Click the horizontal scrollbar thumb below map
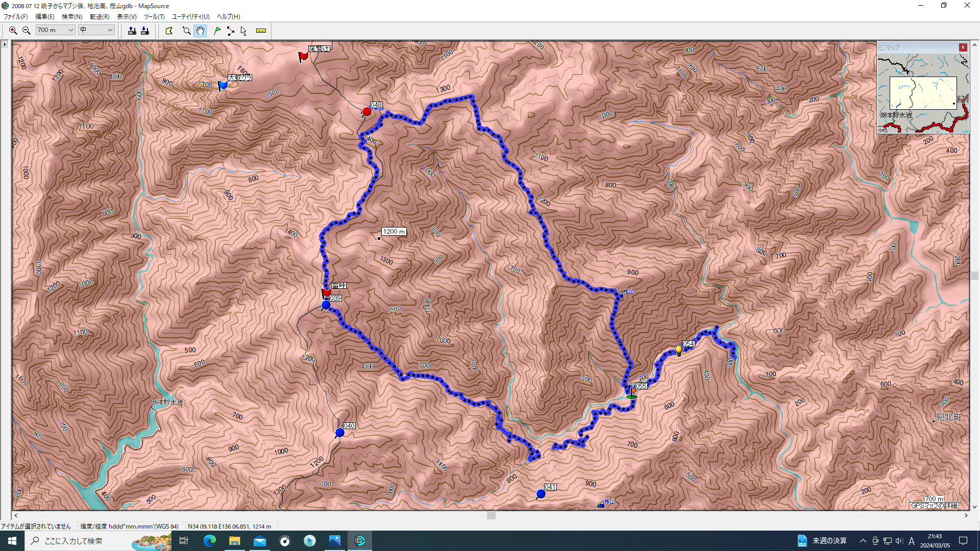Screen dimensions: 980x551 [491, 516]
